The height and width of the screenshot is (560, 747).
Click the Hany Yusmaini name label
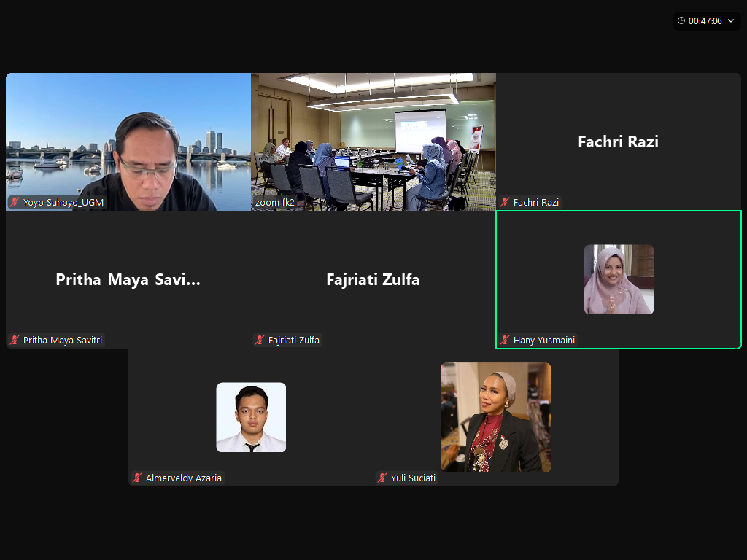[x=544, y=340]
